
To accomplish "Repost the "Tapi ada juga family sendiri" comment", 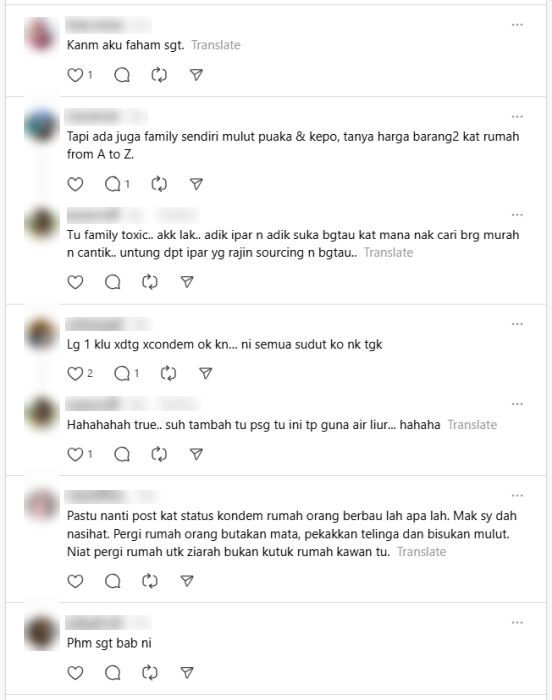I will [x=159, y=184].
